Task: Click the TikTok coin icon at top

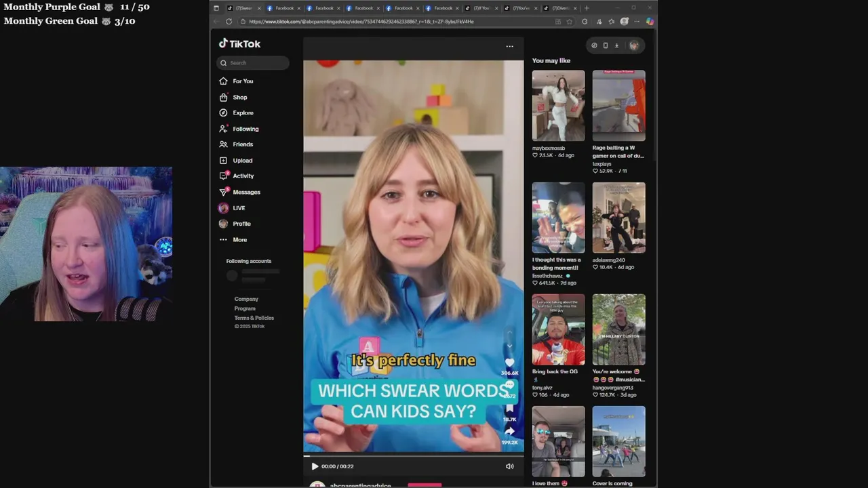Action: (594, 45)
